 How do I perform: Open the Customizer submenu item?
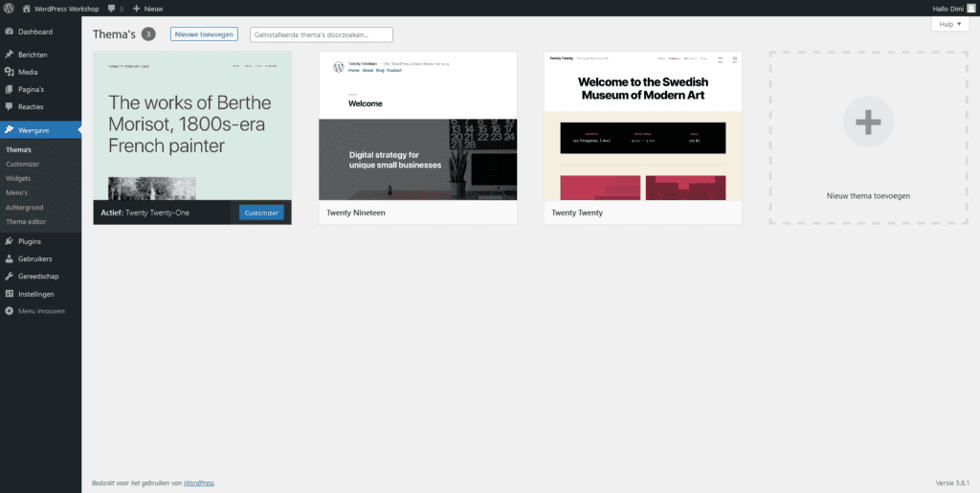23,165
